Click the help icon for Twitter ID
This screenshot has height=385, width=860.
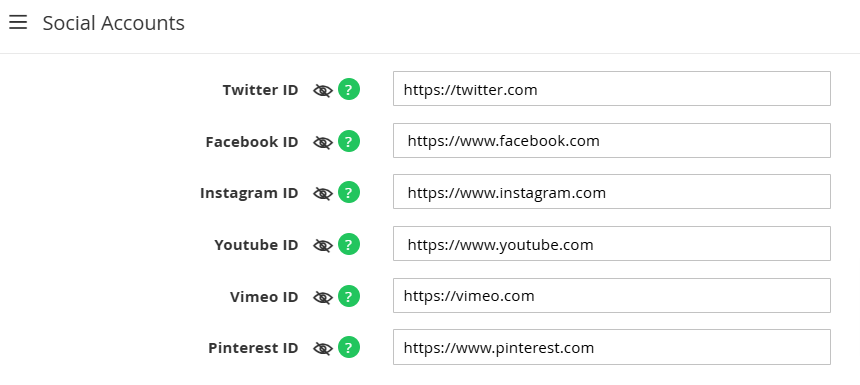(349, 89)
